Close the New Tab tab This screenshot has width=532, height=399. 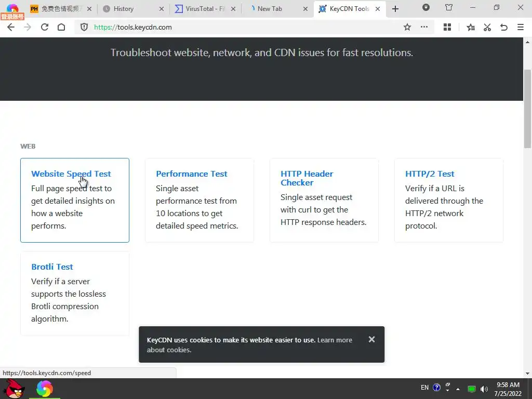305,9
